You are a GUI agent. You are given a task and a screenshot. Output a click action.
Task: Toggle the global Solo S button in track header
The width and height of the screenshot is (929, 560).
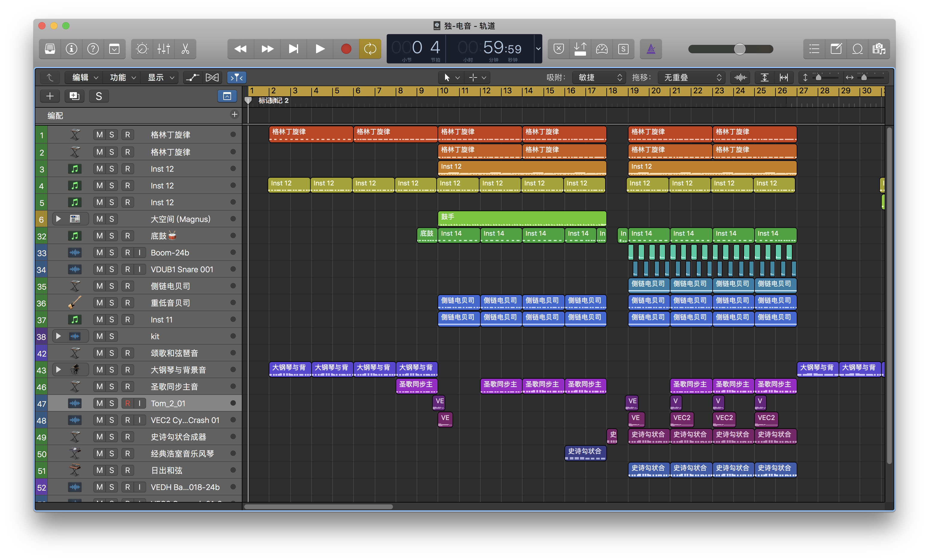pyautogui.click(x=99, y=96)
